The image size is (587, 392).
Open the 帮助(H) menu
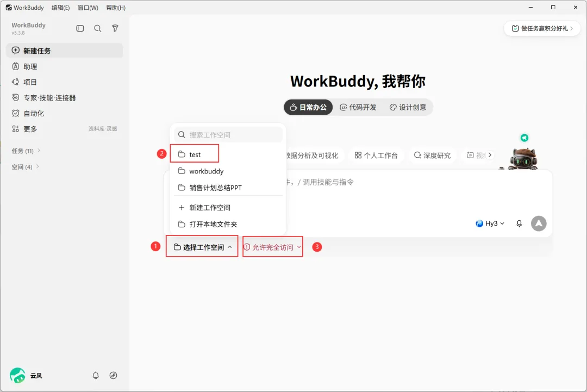tap(116, 8)
